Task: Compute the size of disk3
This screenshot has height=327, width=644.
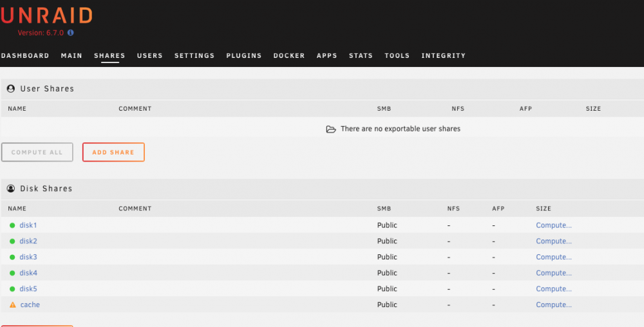Action: click(x=554, y=257)
